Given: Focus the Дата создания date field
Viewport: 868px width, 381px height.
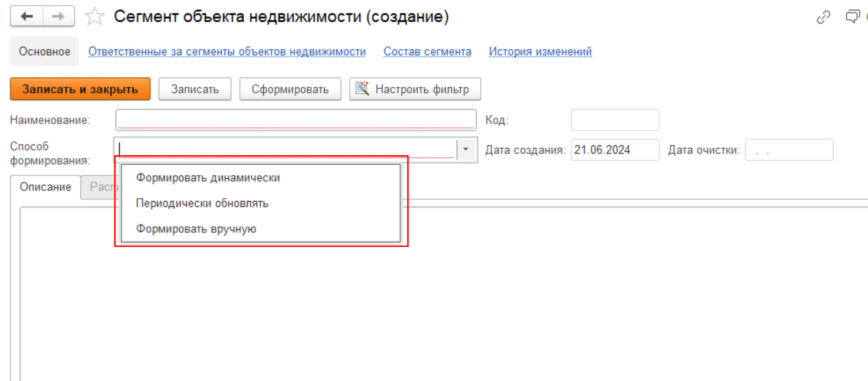Looking at the screenshot, I should pyautogui.click(x=614, y=150).
